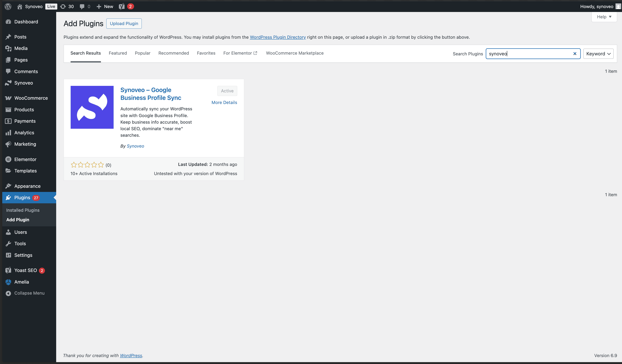The width and height of the screenshot is (622, 364).
Task: Select the Dashboard gauge icon in the sidebar
Action: (x=8, y=22)
